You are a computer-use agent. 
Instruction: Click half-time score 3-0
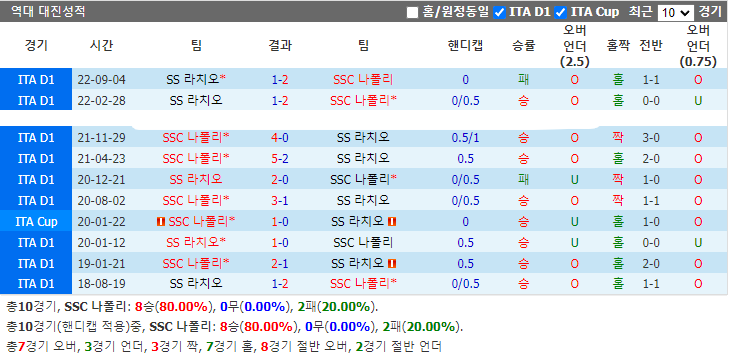(x=651, y=138)
